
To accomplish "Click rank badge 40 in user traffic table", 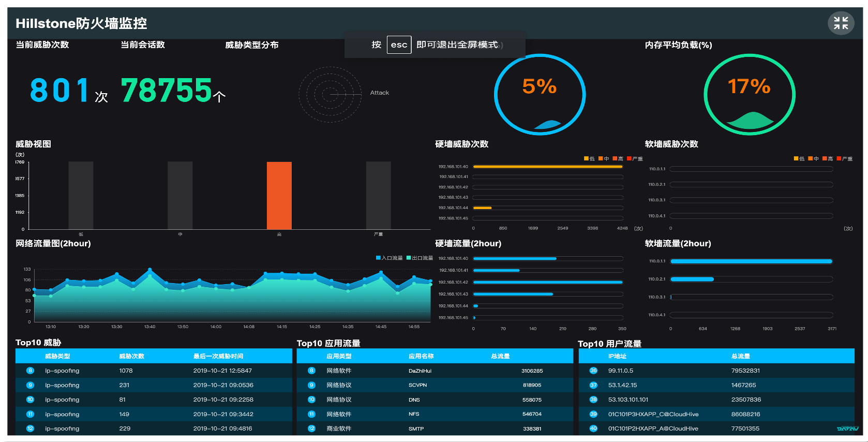I will coord(593,429).
